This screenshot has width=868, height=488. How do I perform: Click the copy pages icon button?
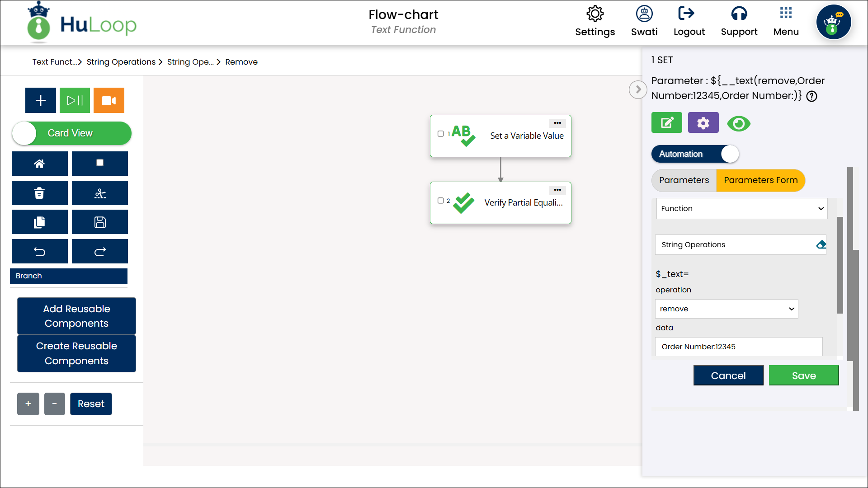pyautogui.click(x=40, y=222)
